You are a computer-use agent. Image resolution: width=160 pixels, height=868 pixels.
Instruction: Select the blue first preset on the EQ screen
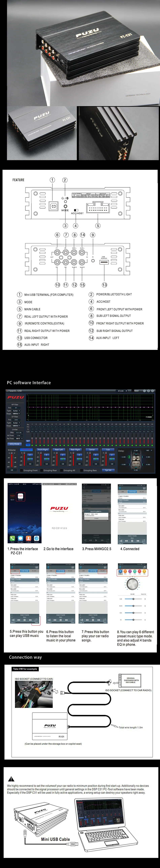[120, 571]
